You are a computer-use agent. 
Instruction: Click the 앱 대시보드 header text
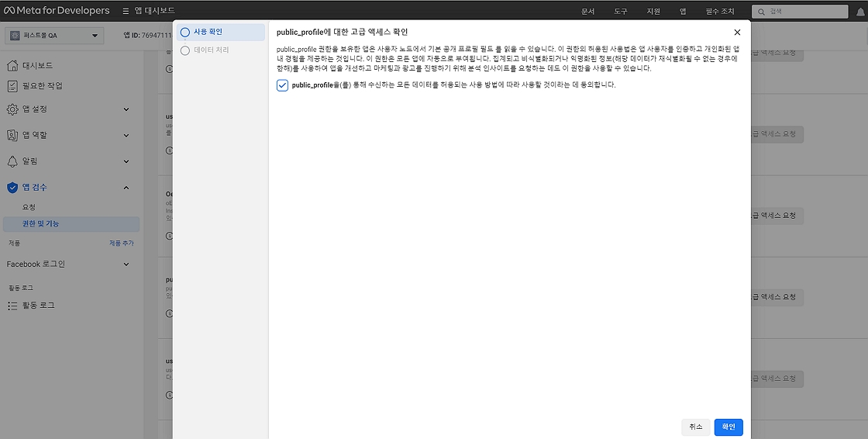(x=155, y=11)
